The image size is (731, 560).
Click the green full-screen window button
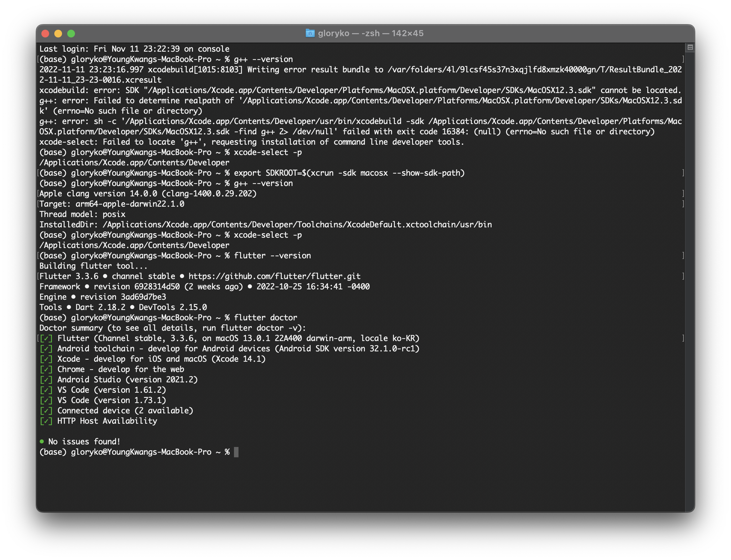71,34
